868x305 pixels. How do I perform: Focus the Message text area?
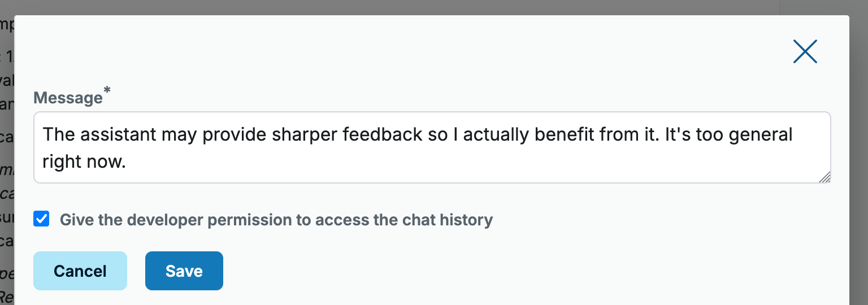tap(432, 147)
